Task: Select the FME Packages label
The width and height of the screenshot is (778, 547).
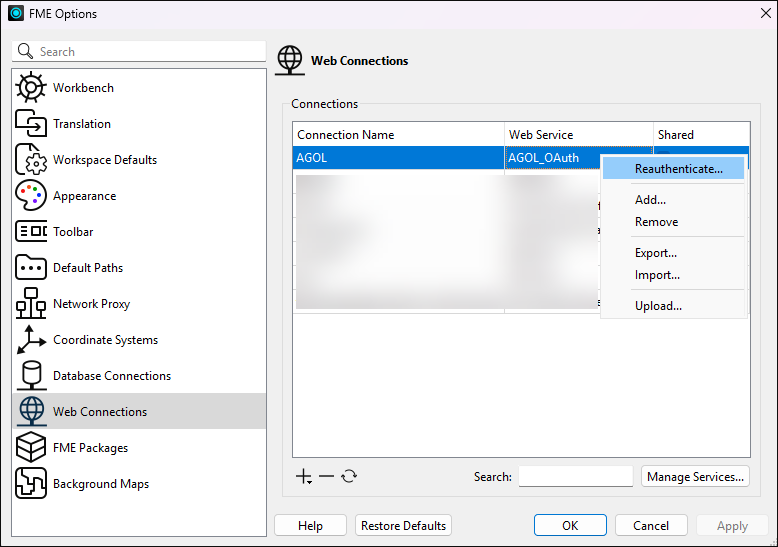Action: tap(90, 448)
